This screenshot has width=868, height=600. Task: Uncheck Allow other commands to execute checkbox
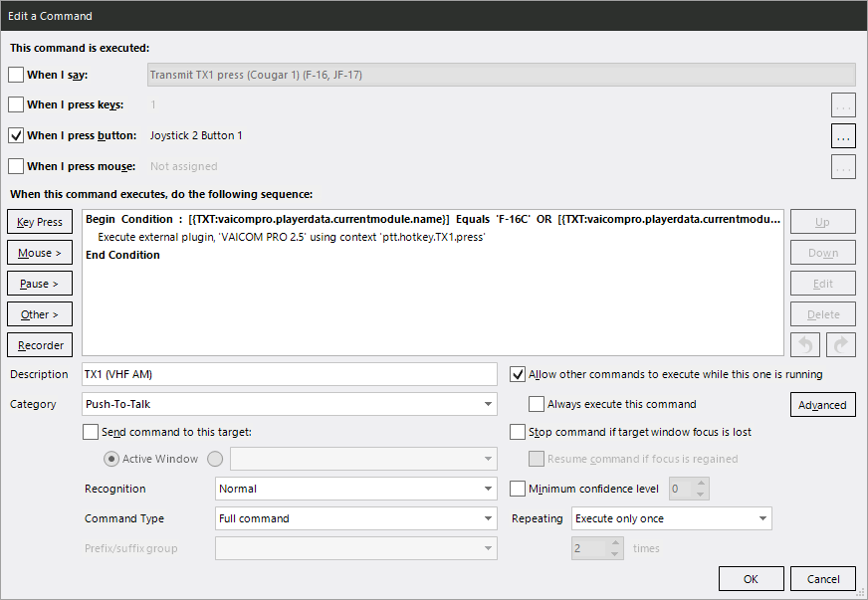(518, 374)
